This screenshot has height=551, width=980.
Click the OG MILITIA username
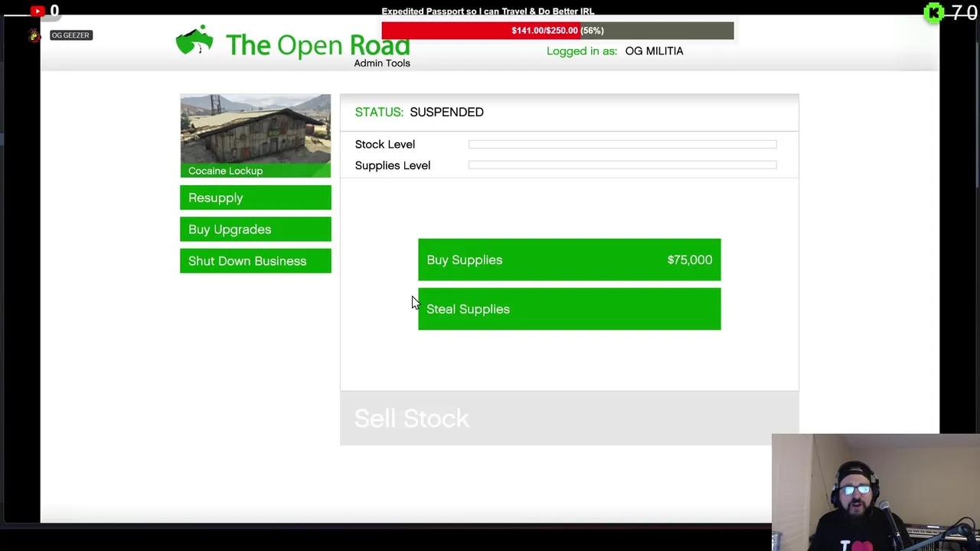(654, 51)
